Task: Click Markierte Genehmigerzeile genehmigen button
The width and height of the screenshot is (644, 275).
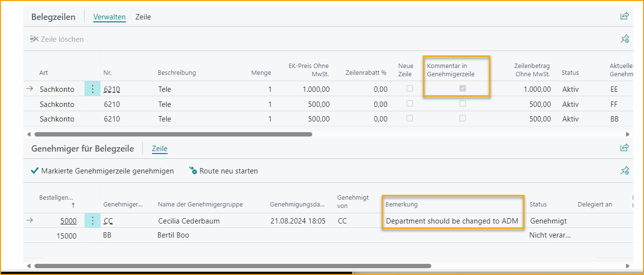Action: click(102, 171)
